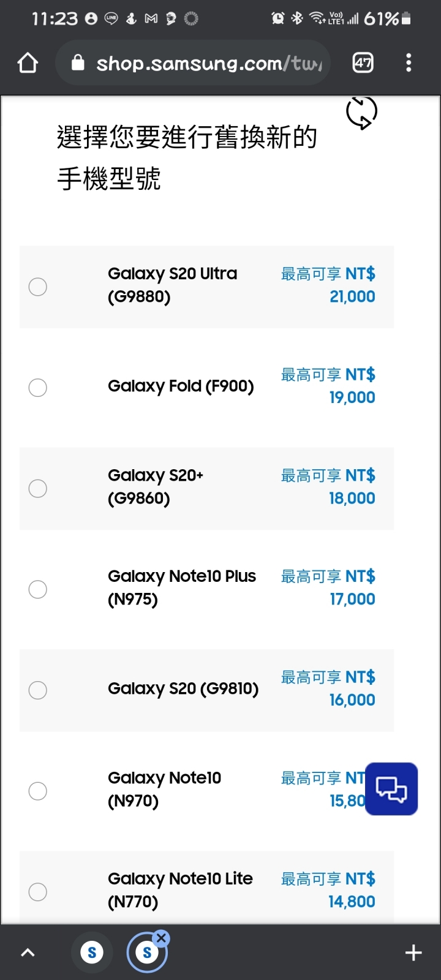Tap Galaxy Note10 Lite (N770) model label
This screenshot has height=980, width=441.
click(x=180, y=891)
